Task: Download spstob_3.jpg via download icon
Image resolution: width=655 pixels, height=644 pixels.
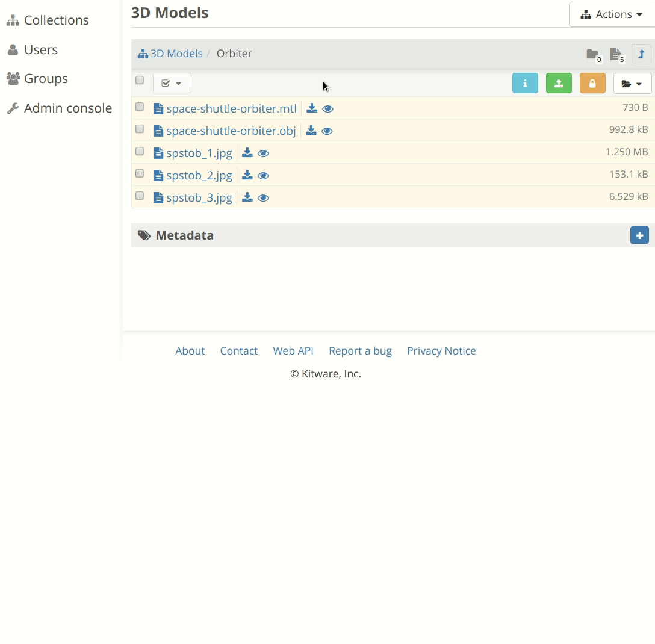Action: click(x=247, y=197)
